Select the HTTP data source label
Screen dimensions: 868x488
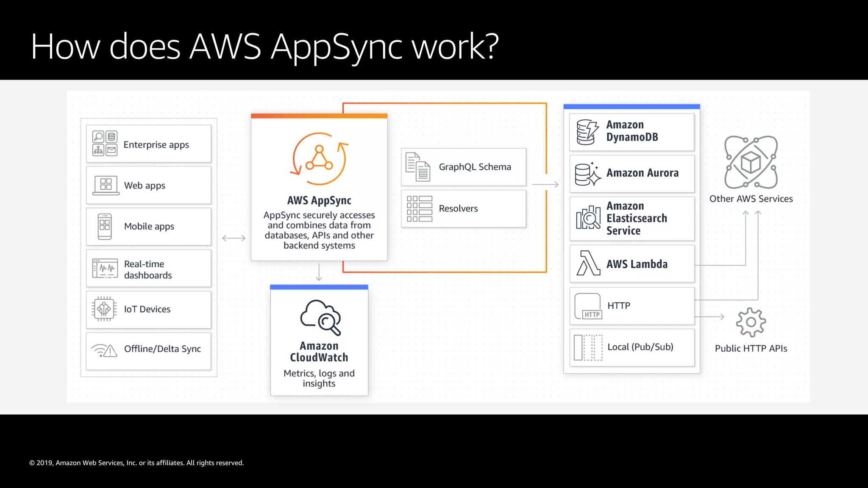point(619,305)
